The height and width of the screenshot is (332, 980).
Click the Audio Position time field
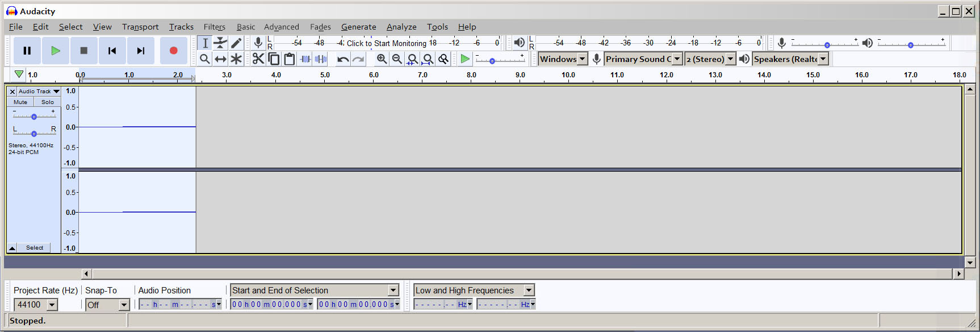click(180, 305)
